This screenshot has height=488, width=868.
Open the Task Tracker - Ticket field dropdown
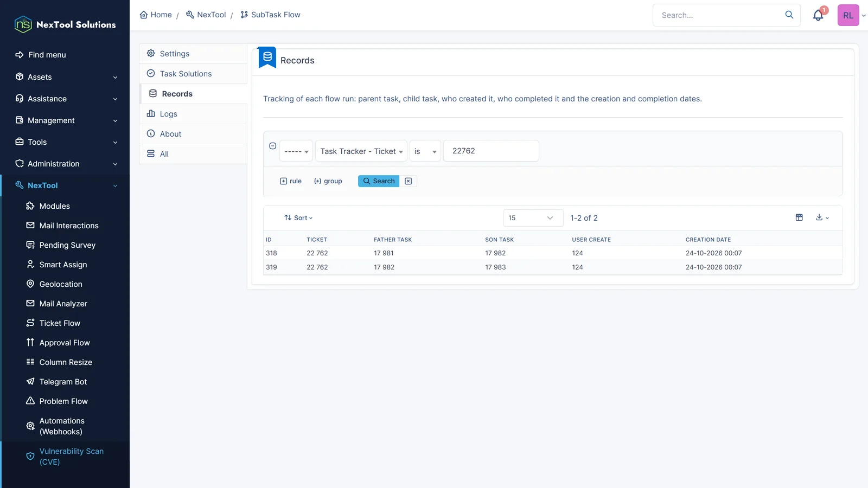click(361, 151)
